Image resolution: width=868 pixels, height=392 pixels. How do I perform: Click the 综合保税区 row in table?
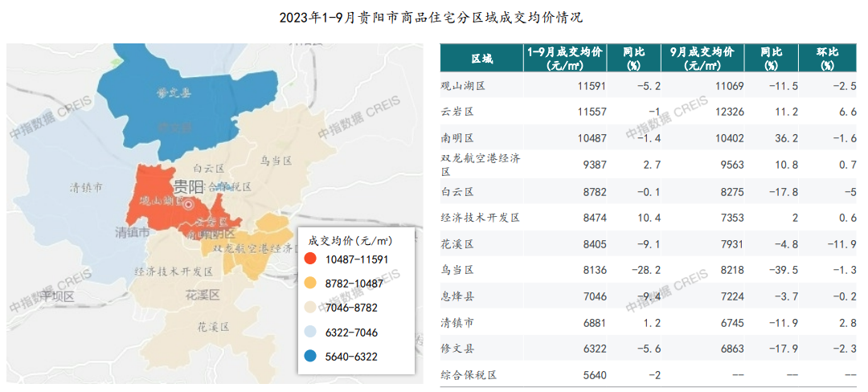(649, 375)
